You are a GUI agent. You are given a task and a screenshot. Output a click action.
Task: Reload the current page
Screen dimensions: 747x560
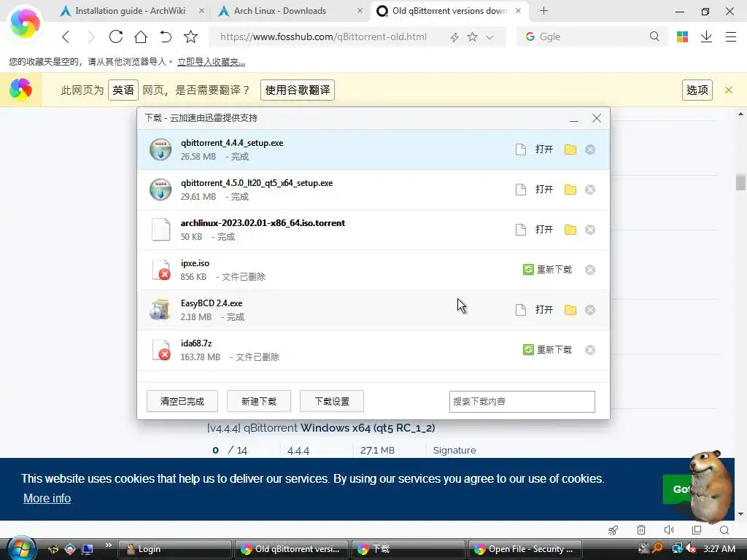click(x=116, y=36)
